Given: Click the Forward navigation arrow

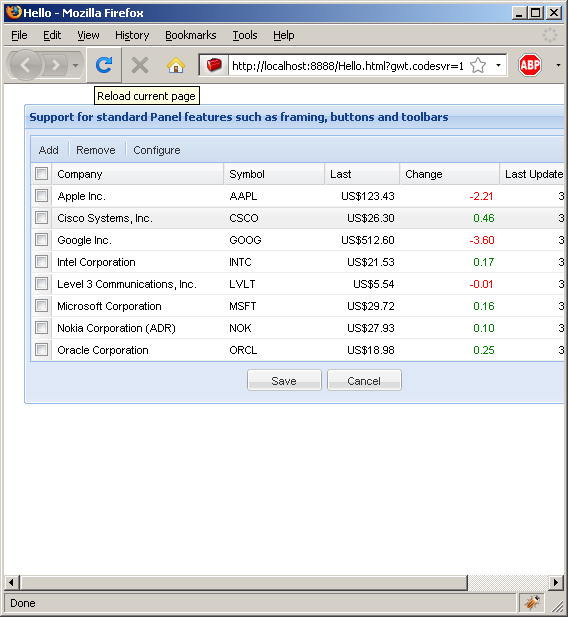Looking at the screenshot, I should [x=56, y=65].
